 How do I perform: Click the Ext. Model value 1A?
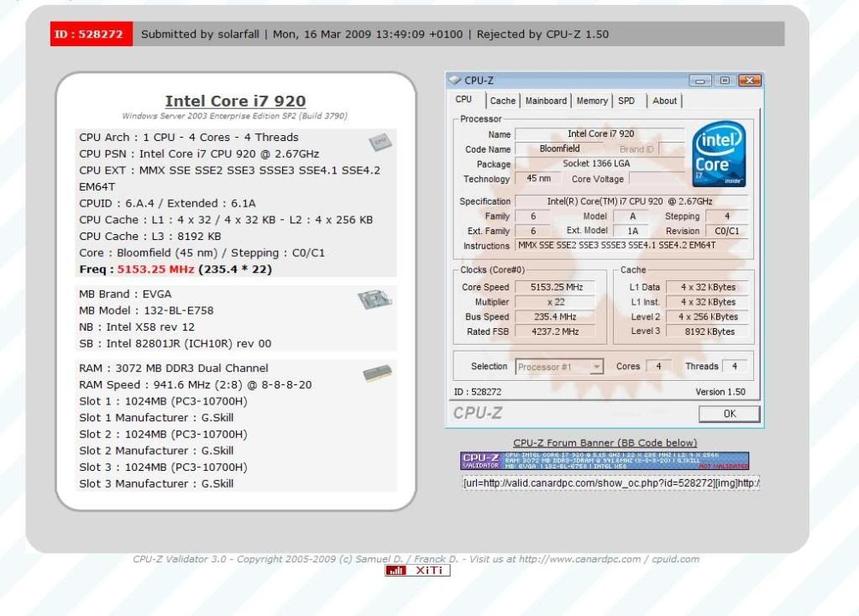pos(632,231)
